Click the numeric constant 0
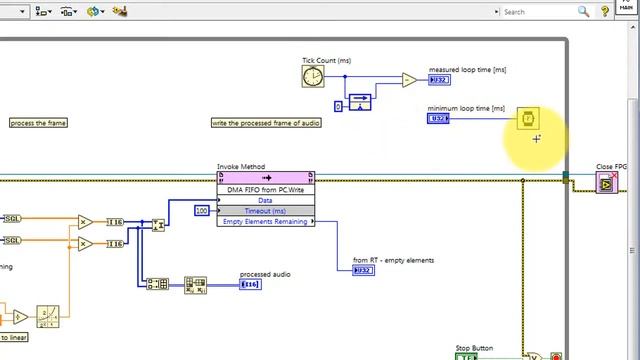The width and height of the screenshot is (640, 360). point(338,107)
